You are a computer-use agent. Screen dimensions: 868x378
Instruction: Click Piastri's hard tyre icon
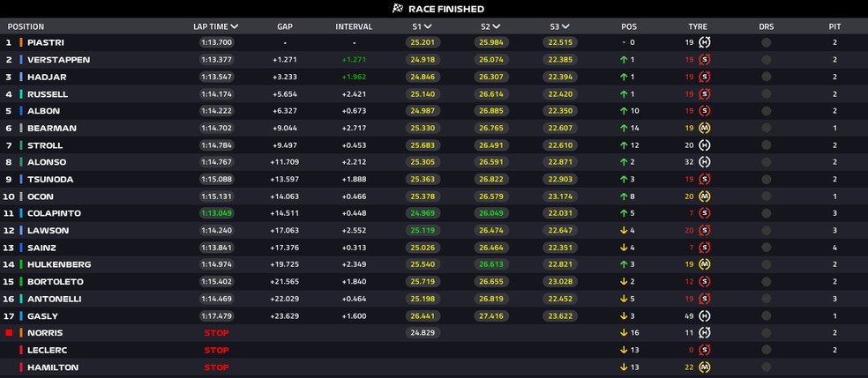coord(705,42)
